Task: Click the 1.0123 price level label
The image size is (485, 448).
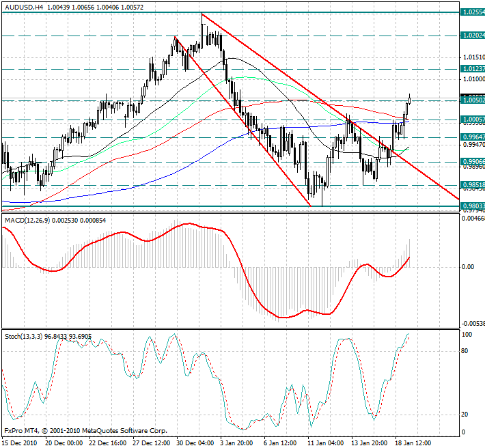Action: tap(473, 69)
